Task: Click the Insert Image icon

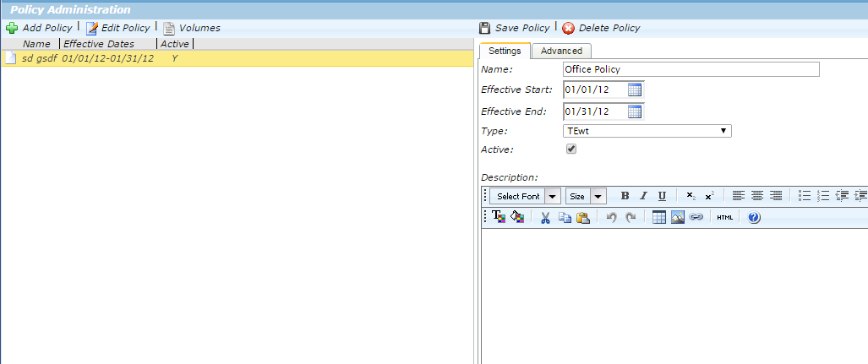Action: [x=678, y=218]
